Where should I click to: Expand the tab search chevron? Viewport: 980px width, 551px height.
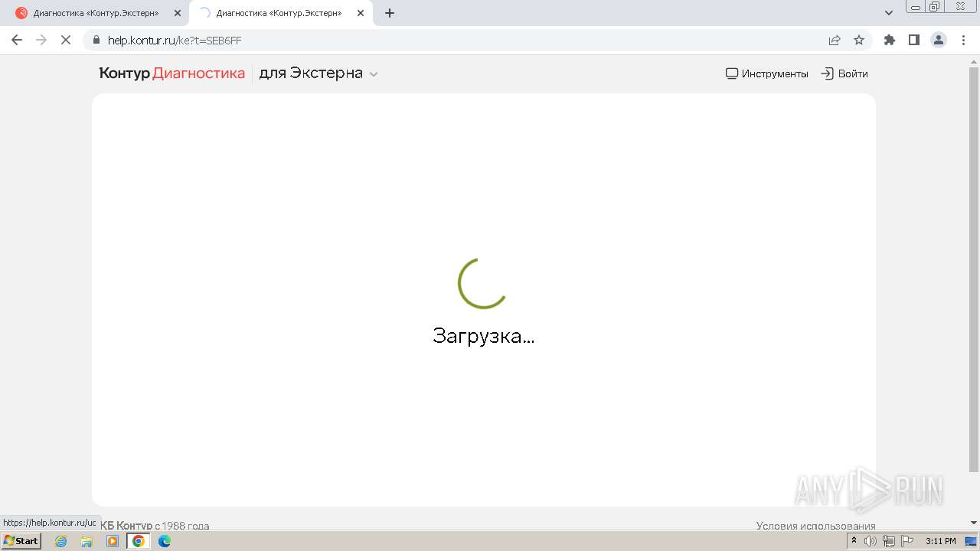pyautogui.click(x=889, y=13)
